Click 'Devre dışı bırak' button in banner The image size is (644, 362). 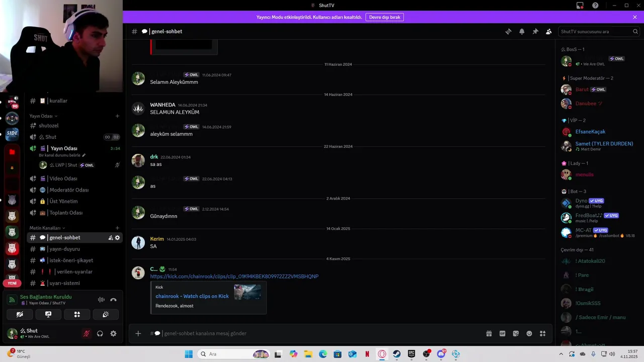(384, 17)
